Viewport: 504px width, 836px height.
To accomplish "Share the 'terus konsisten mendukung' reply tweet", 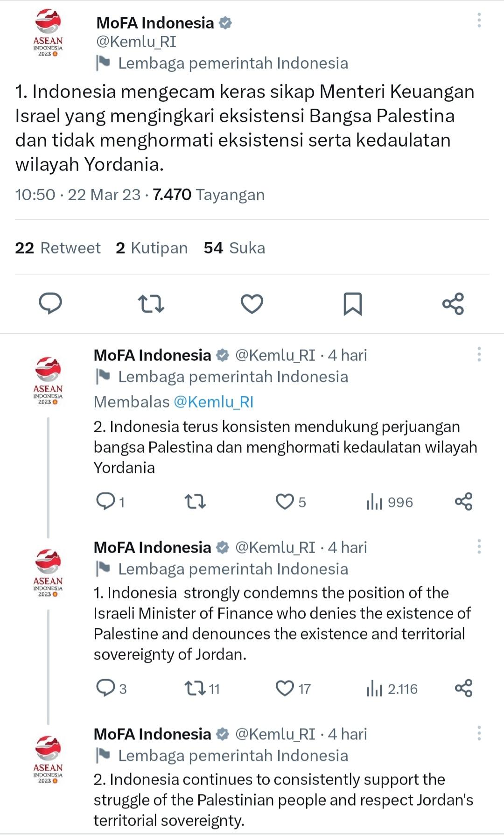I will [x=463, y=502].
